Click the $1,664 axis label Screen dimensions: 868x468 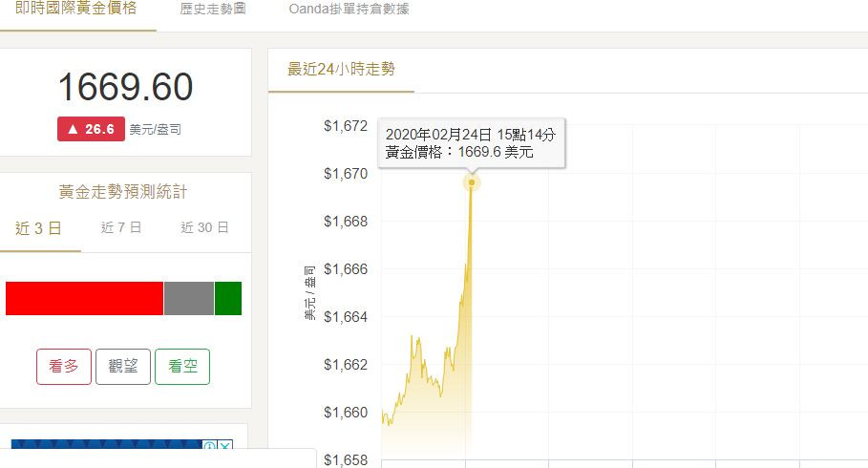coord(346,317)
